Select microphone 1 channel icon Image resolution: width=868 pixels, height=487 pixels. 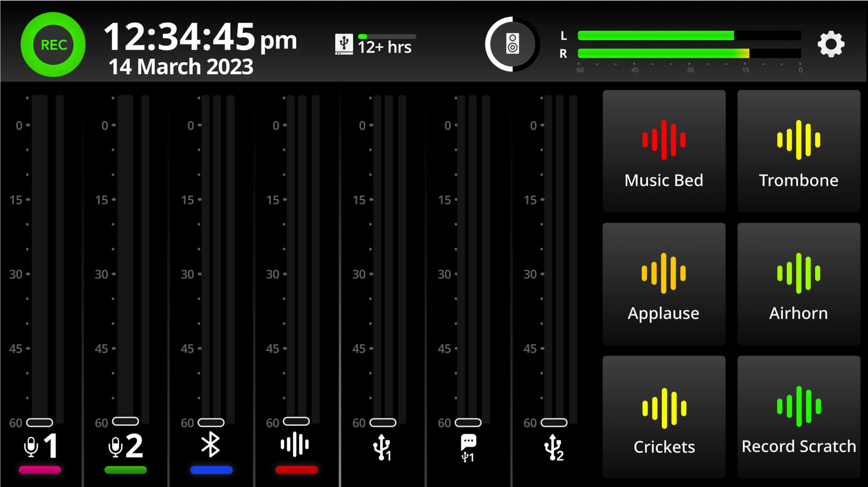pos(40,446)
